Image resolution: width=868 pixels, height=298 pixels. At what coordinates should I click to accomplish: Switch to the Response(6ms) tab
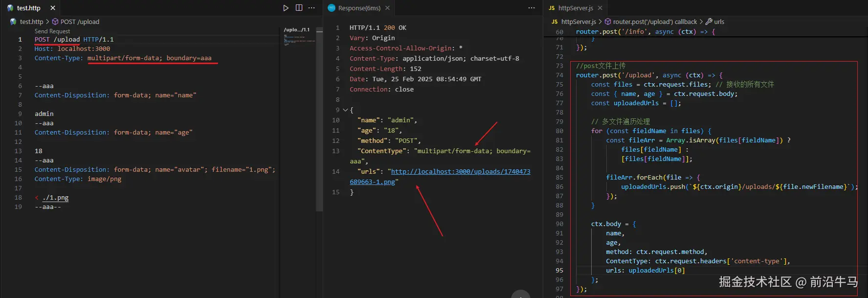click(x=359, y=8)
